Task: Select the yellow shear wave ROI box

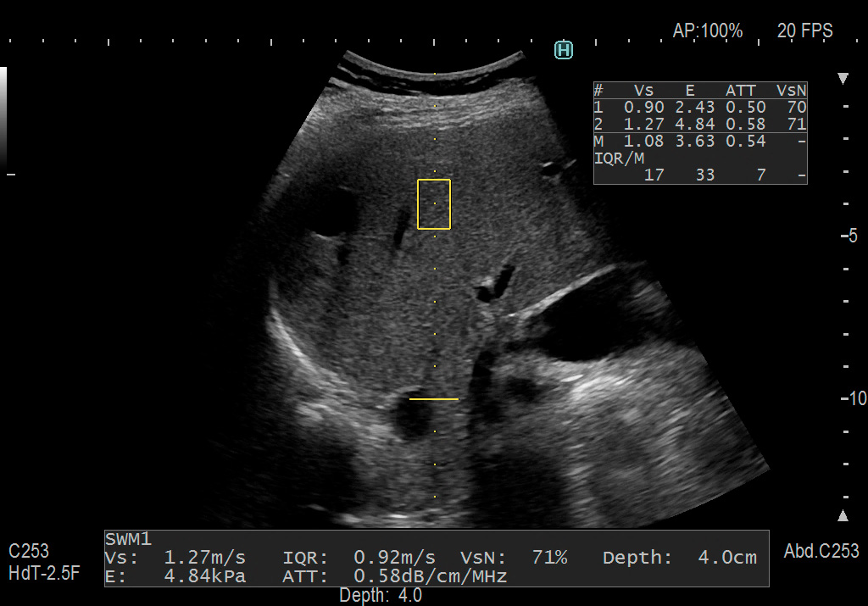Action: pos(434,204)
